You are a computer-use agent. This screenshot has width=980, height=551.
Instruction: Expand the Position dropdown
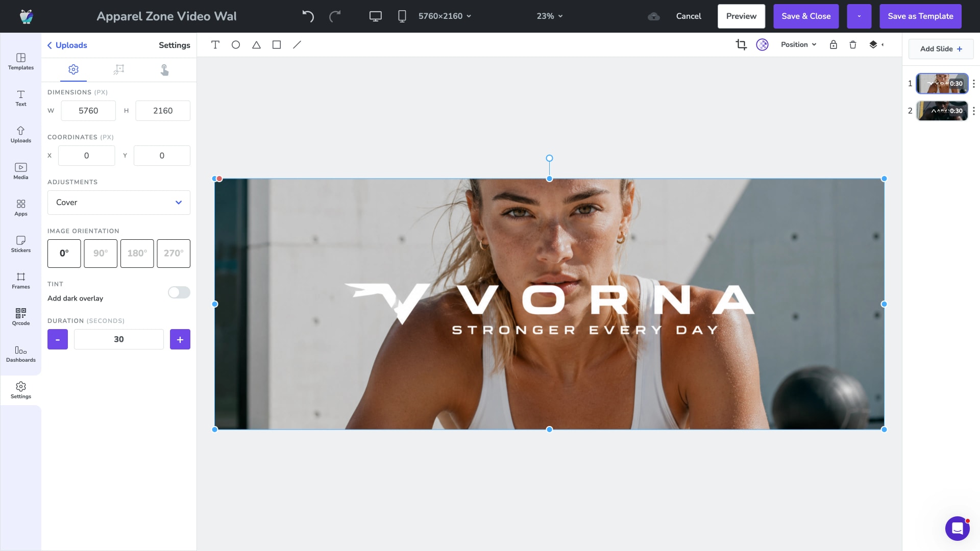coord(799,45)
